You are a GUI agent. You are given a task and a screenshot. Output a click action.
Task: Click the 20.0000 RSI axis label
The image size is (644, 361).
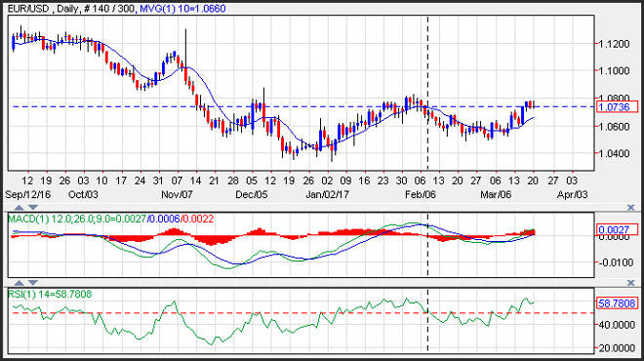pyautogui.click(x=616, y=348)
